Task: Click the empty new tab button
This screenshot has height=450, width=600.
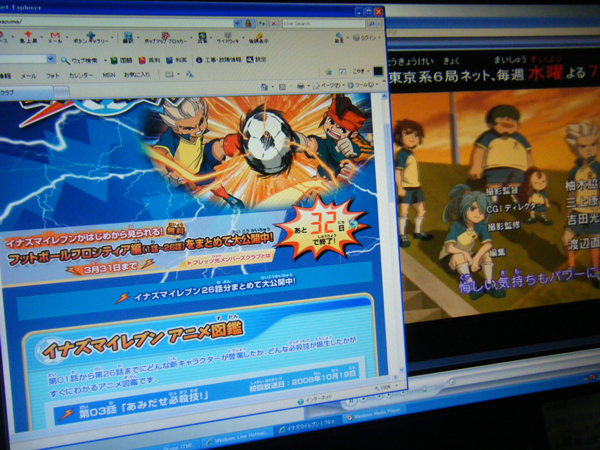Action: [62, 92]
